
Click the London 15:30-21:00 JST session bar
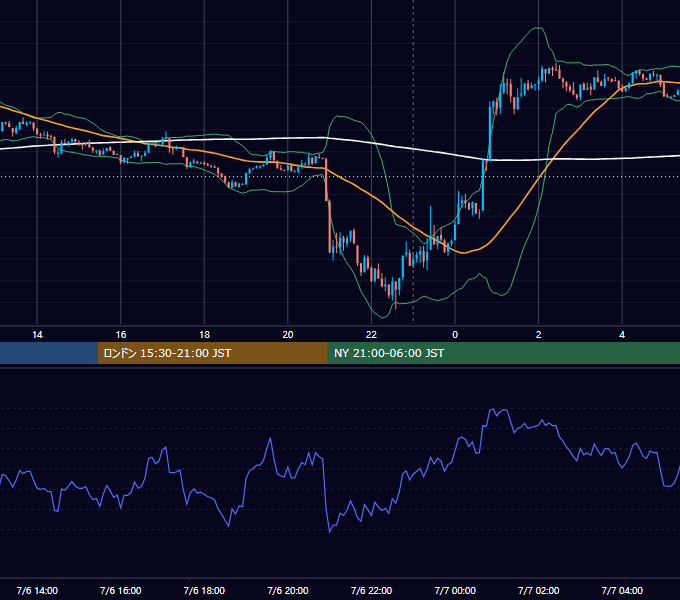click(x=212, y=353)
